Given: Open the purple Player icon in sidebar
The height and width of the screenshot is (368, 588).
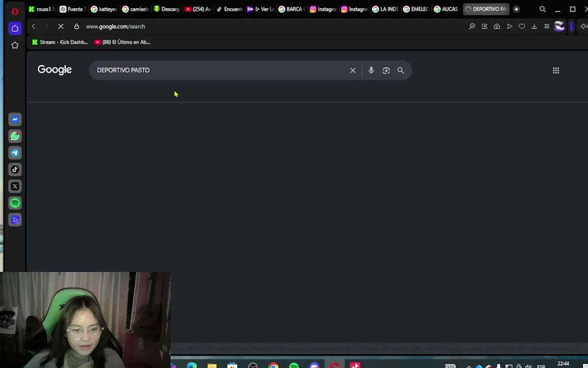Looking at the screenshot, I should pos(15,220).
